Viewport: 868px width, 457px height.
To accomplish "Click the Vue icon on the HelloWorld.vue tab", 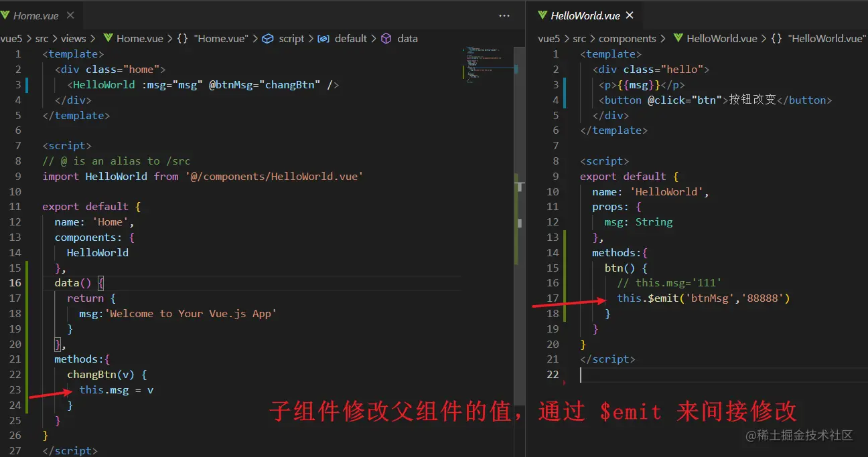I will point(541,15).
